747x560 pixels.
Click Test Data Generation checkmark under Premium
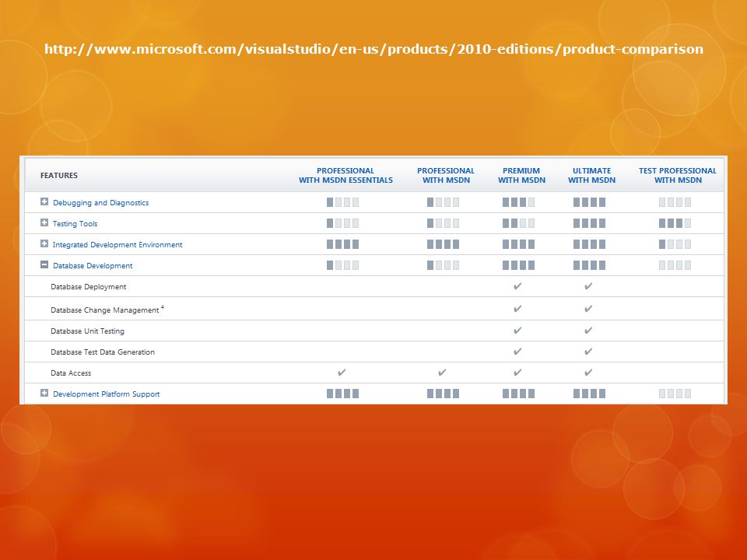tap(518, 352)
